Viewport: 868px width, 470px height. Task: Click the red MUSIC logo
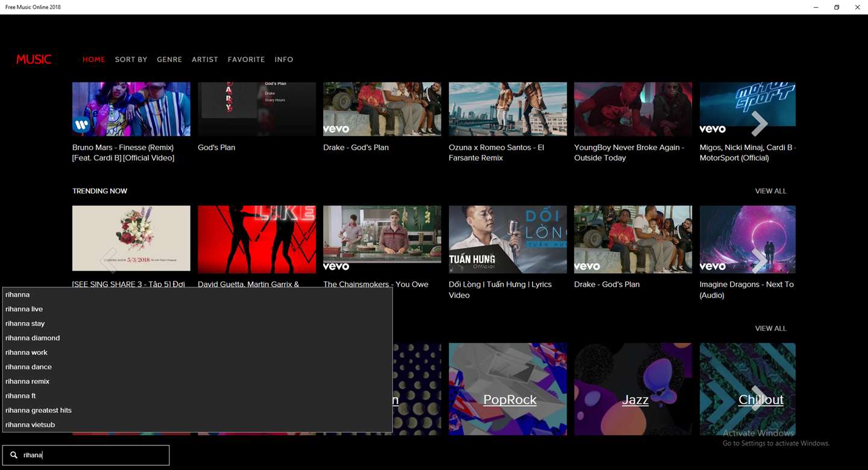[34, 59]
